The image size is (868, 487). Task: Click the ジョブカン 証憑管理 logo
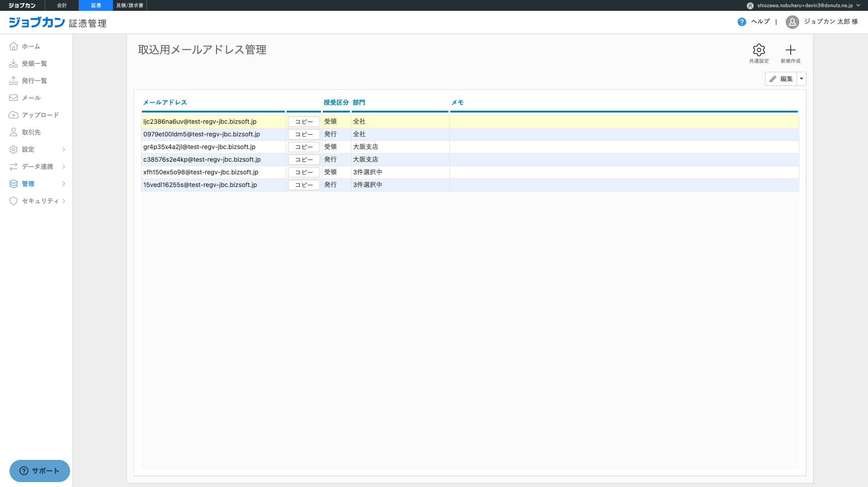[x=58, y=23]
